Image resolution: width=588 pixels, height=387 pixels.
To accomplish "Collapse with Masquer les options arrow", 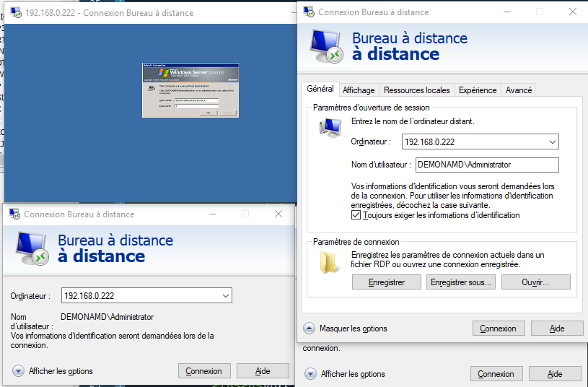I will [309, 329].
